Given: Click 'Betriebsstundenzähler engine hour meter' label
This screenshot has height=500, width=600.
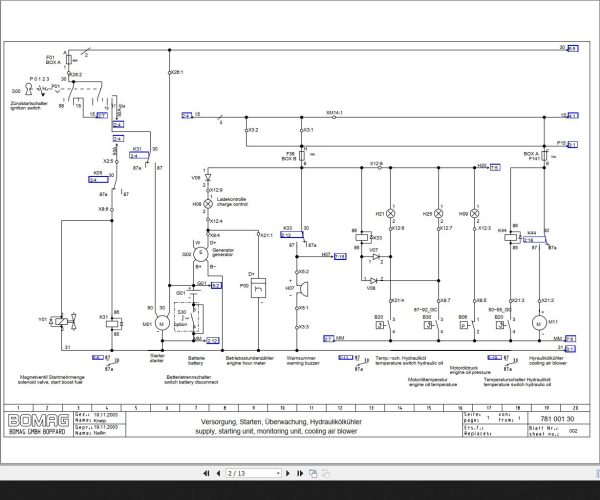Looking at the screenshot, I should coord(249,361).
